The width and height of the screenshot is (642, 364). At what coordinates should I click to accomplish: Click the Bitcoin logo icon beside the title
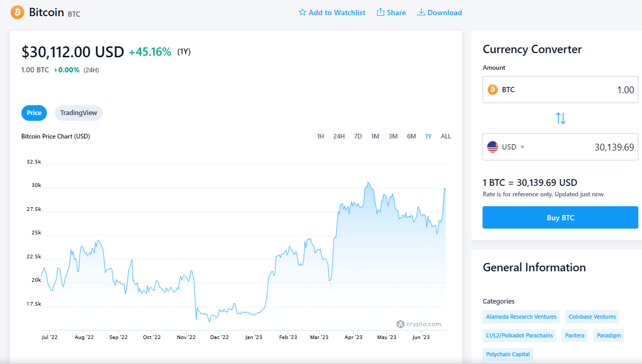click(17, 12)
